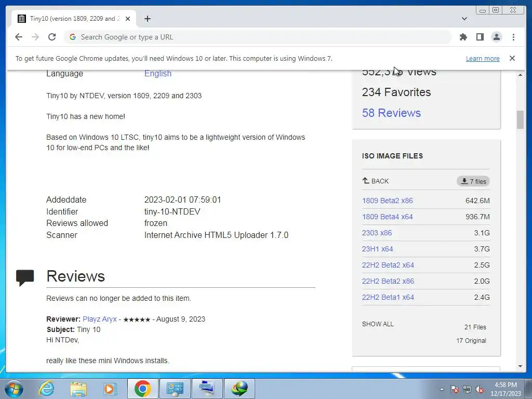
Task: Open the Chrome extensions puzzle icon
Action: coord(463,37)
